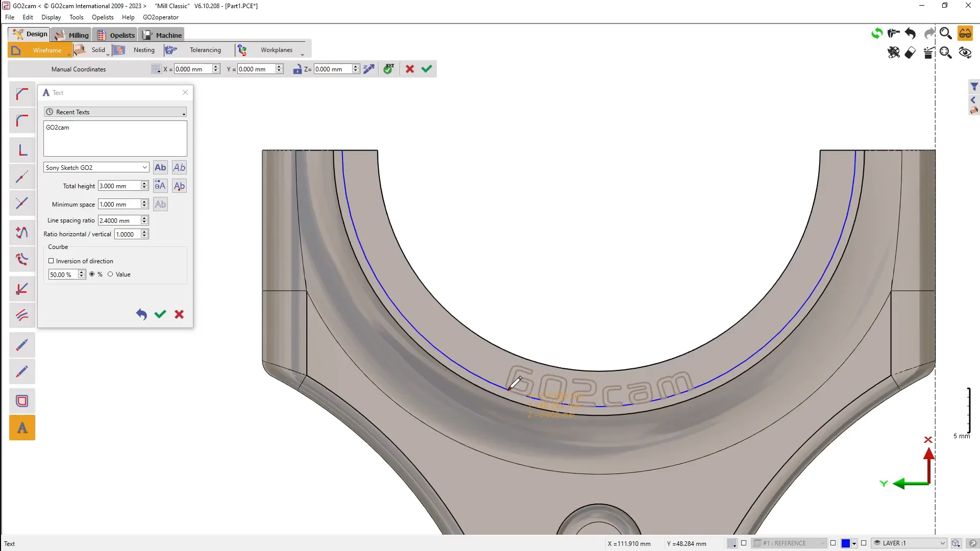
Task: Open the Opelists menu
Action: pyautogui.click(x=103, y=17)
